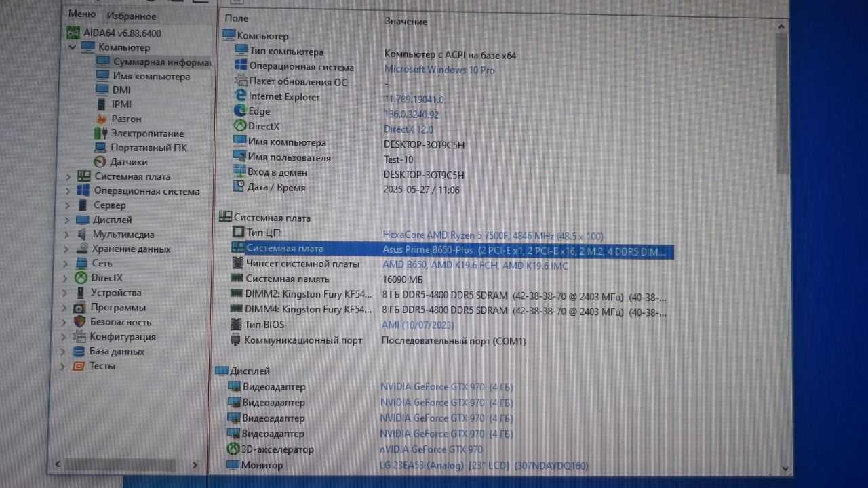
Task: Click Тип компьютера row icon
Action: tap(241, 52)
